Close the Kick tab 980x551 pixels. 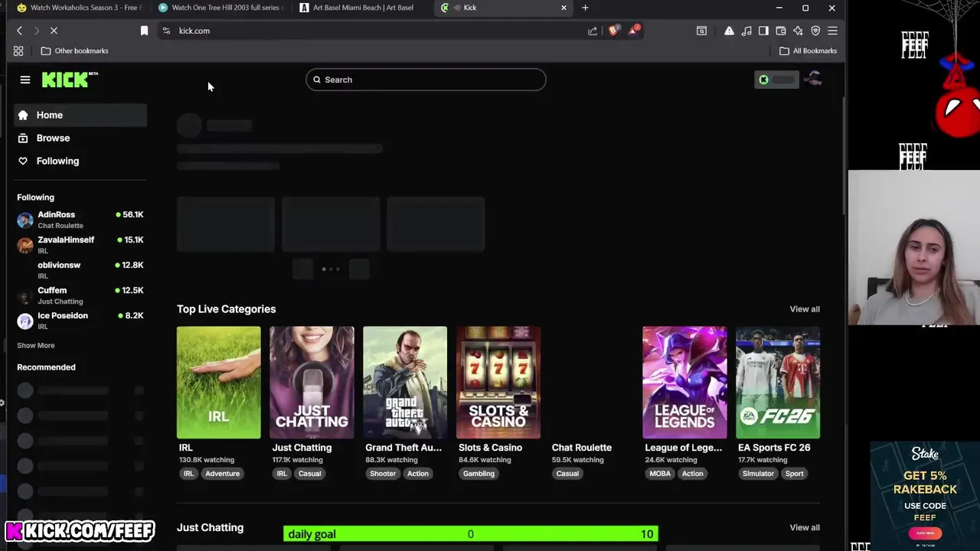563,8
